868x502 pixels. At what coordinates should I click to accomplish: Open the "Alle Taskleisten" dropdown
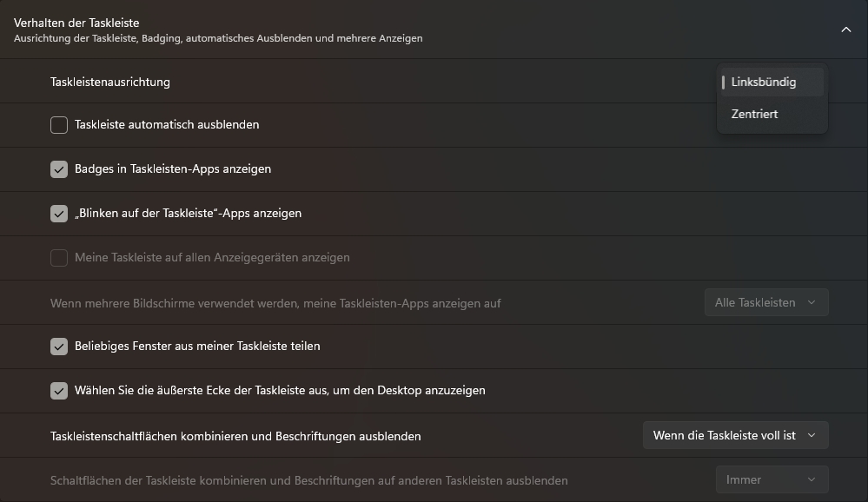(765, 302)
